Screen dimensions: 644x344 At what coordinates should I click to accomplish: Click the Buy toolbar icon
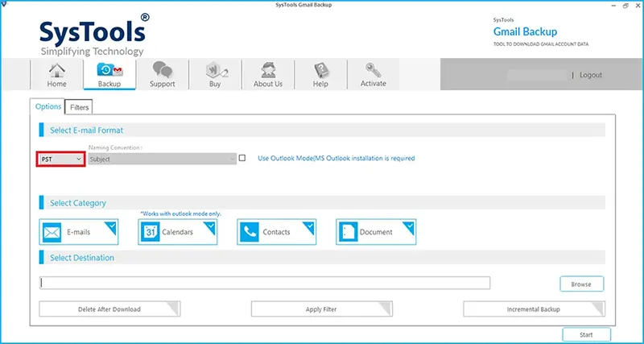(x=217, y=71)
